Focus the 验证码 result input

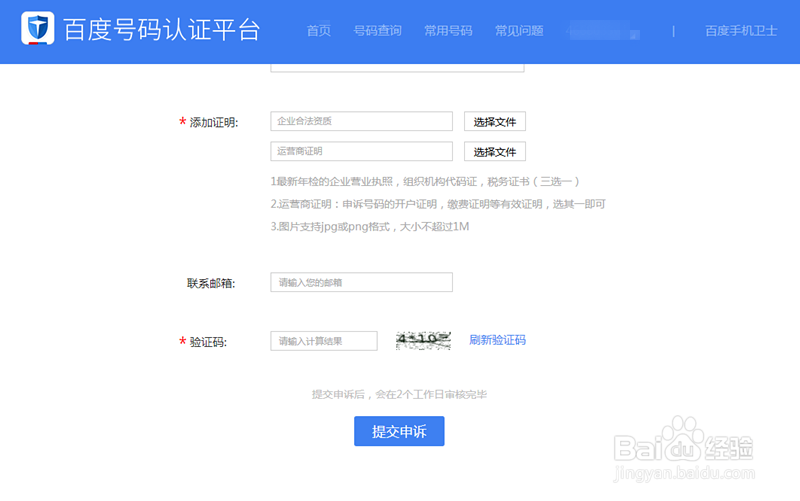324,341
